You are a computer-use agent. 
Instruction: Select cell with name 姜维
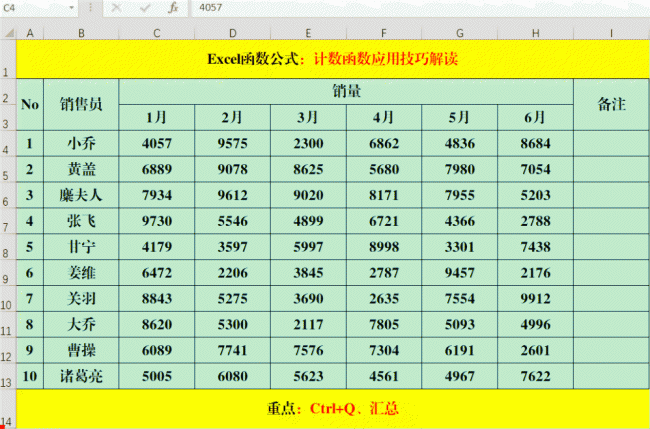coord(81,273)
